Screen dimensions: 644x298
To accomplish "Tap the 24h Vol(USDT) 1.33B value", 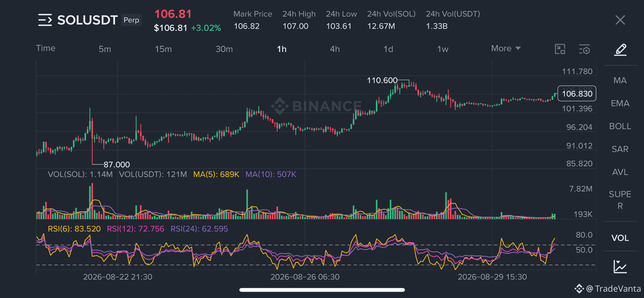I will point(437,26).
